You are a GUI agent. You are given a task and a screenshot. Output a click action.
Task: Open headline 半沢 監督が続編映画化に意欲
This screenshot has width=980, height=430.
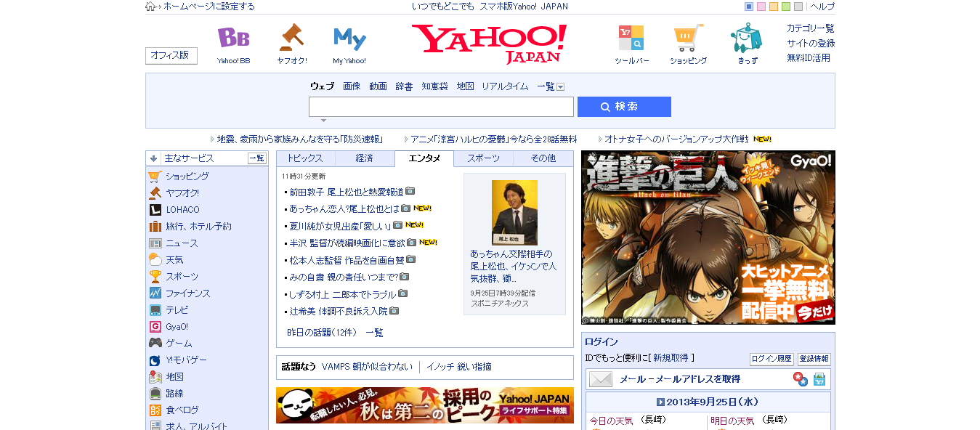coord(347,243)
